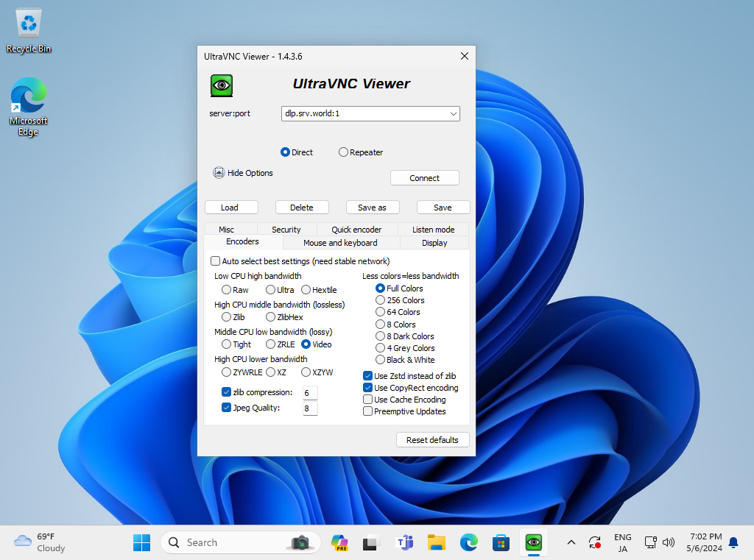Enable Preemptive Updates checkbox
This screenshot has width=754, height=560.
point(367,411)
